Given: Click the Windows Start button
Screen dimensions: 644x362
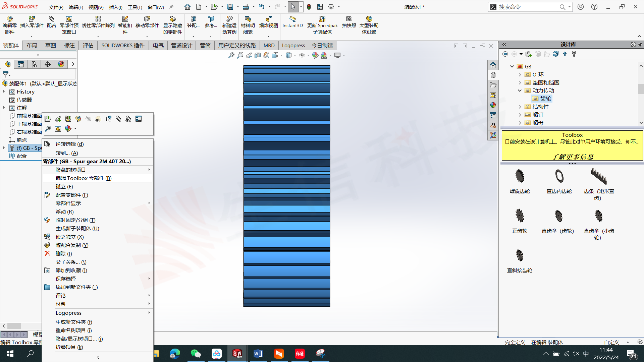Looking at the screenshot, I should tap(10, 354).
